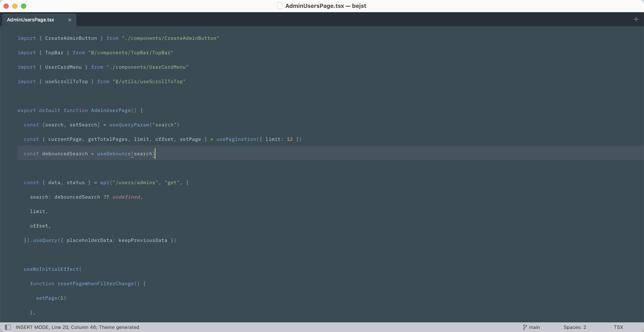Click getTotalPages in the destructuring
Image resolution: width=644 pixels, height=332 pixels.
[x=108, y=139]
